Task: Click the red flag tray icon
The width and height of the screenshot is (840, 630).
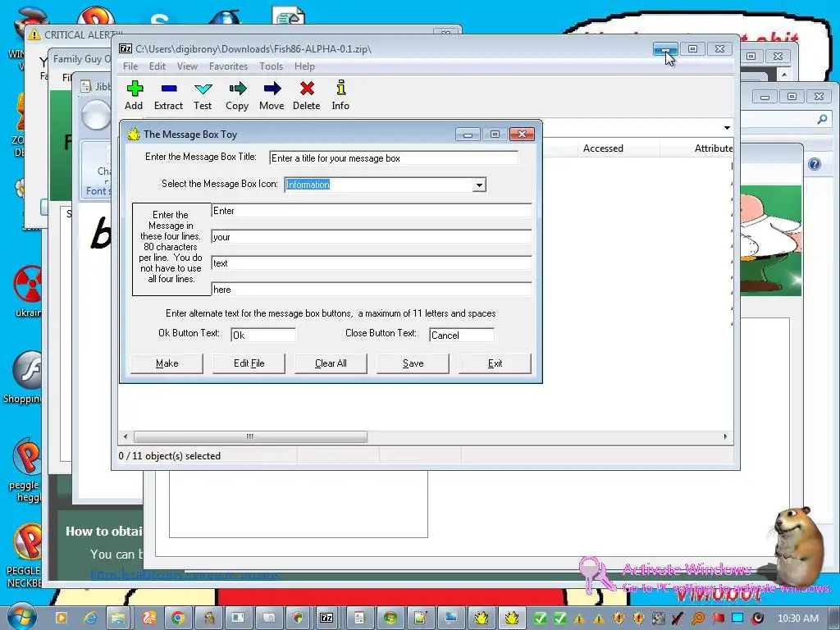Action: [x=718, y=619]
